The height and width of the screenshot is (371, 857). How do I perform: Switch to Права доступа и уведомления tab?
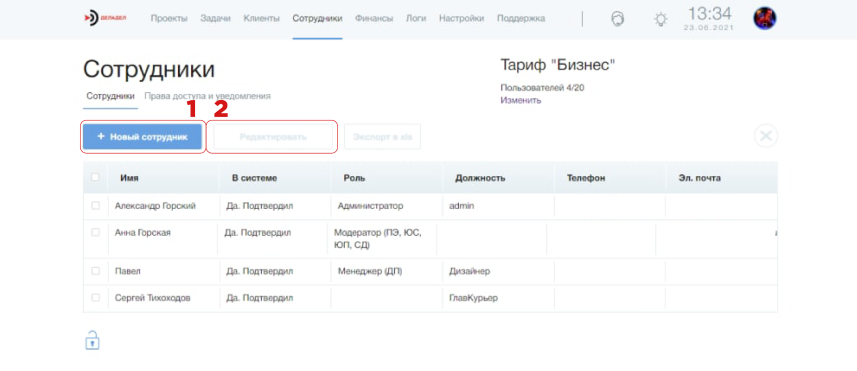pos(207,96)
